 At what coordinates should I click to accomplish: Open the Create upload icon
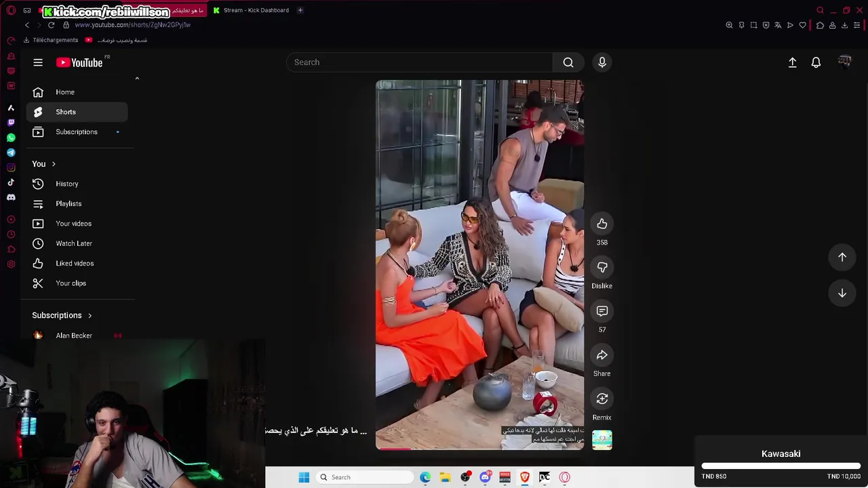(792, 62)
